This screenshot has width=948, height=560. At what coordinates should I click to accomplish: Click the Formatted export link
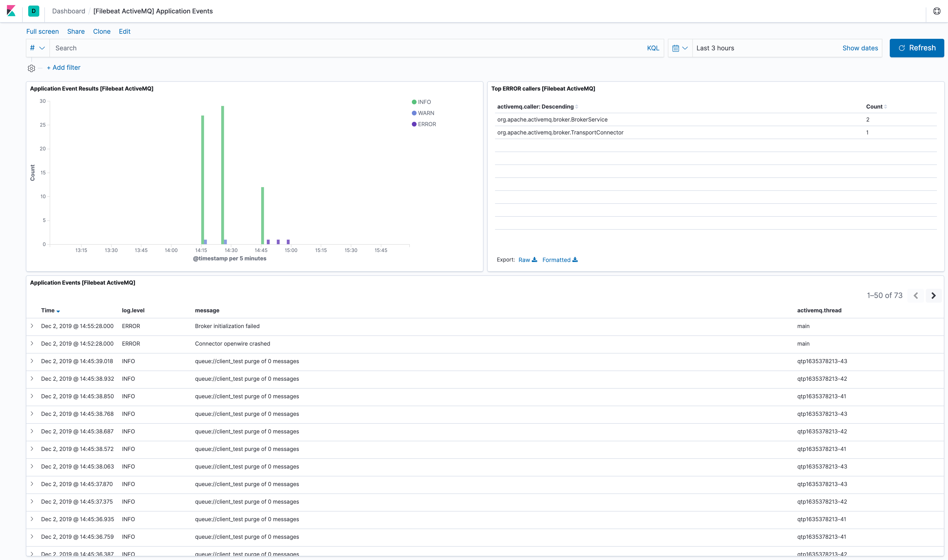point(559,259)
